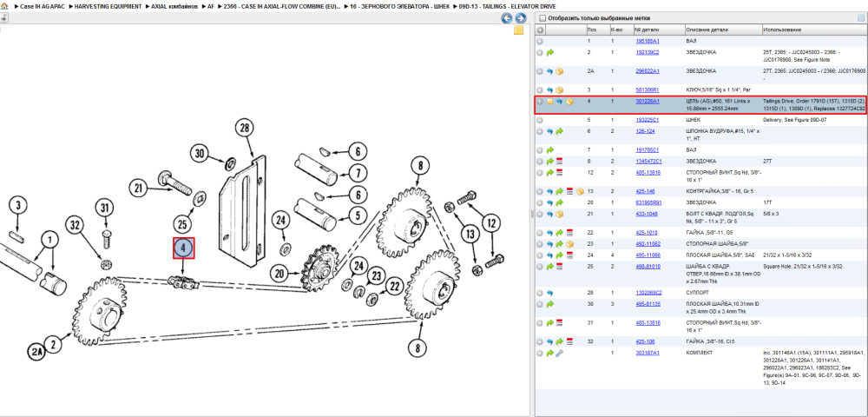This screenshot has width=868, height=417.
Task: Open part number link 195185A1
Action: pyautogui.click(x=647, y=41)
